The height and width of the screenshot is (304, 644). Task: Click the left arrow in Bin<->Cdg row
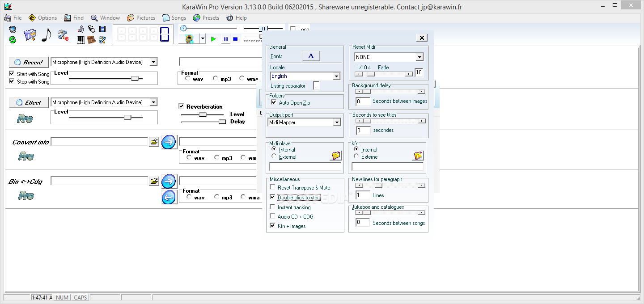click(x=169, y=197)
